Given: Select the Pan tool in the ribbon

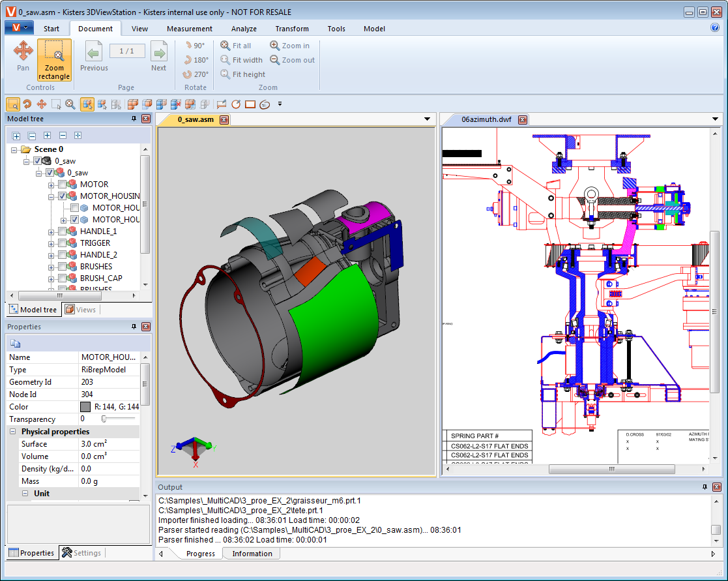Looking at the screenshot, I should point(23,55).
